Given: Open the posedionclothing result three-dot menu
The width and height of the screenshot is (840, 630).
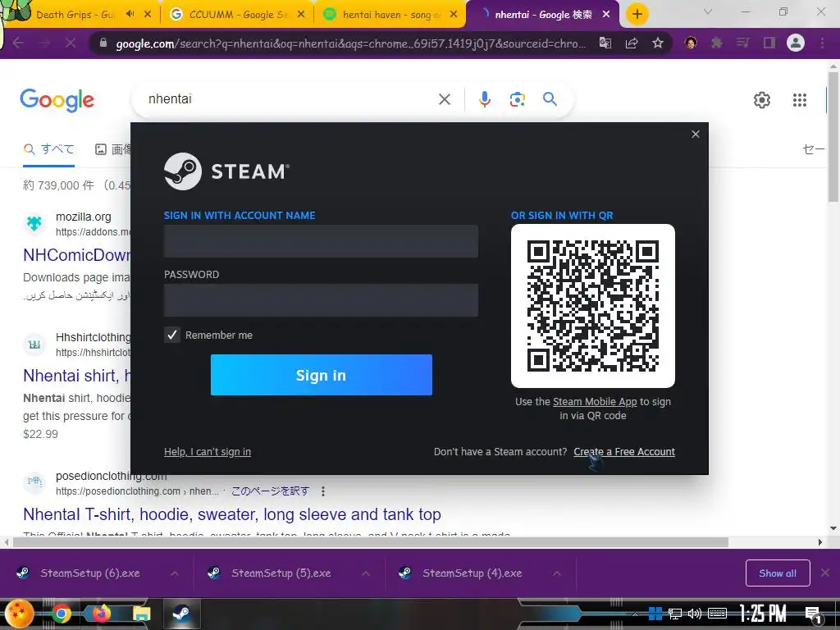Looking at the screenshot, I should (322, 491).
